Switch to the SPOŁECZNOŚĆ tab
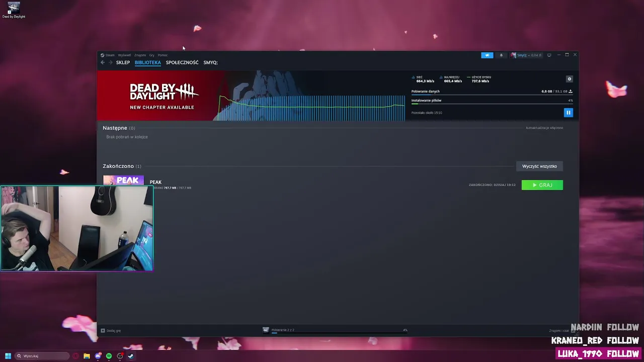Viewport: 644px width, 362px height. click(182, 62)
